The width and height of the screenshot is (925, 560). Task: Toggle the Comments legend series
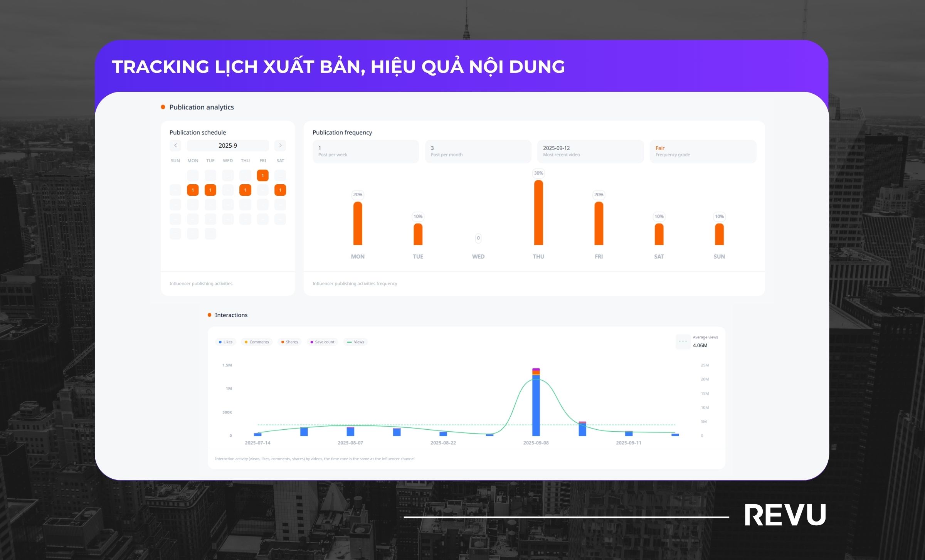coord(256,342)
